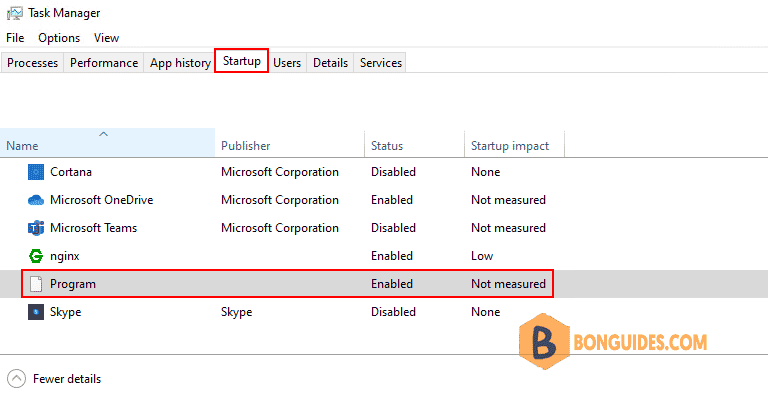Sort by Startup impact column header
768x407 pixels.
[514, 143]
